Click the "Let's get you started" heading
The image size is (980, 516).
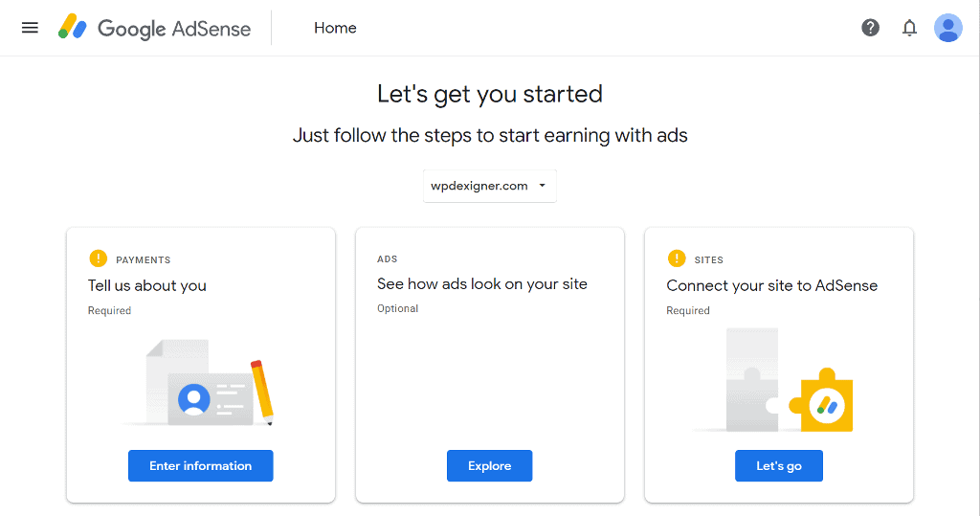click(x=490, y=94)
